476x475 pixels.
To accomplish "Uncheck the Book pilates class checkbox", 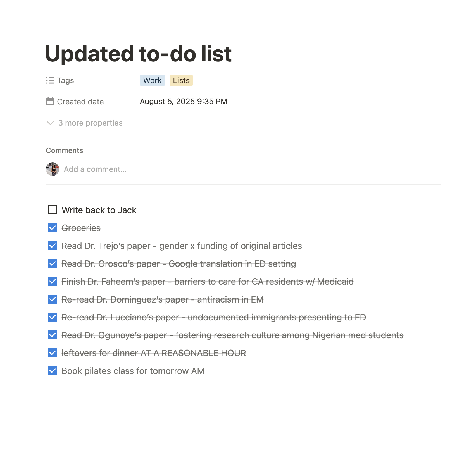I will 53,371.
